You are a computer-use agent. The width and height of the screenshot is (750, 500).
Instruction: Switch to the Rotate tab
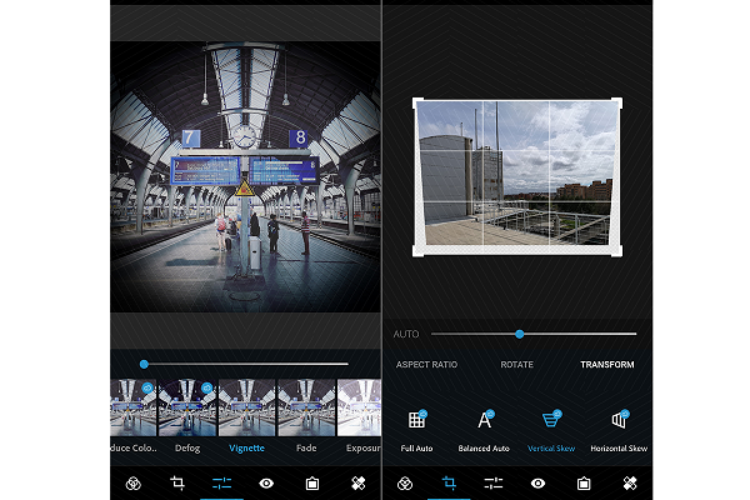(x=517, y=365)
